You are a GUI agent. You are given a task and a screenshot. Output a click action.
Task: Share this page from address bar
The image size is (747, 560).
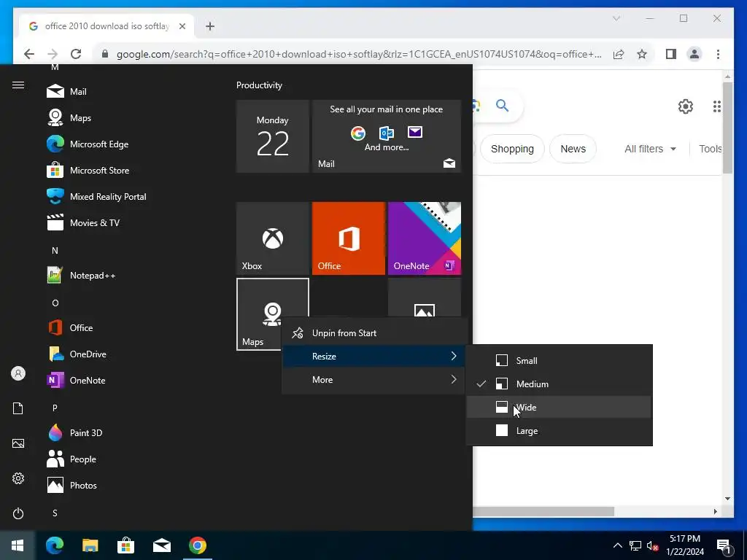619,54
